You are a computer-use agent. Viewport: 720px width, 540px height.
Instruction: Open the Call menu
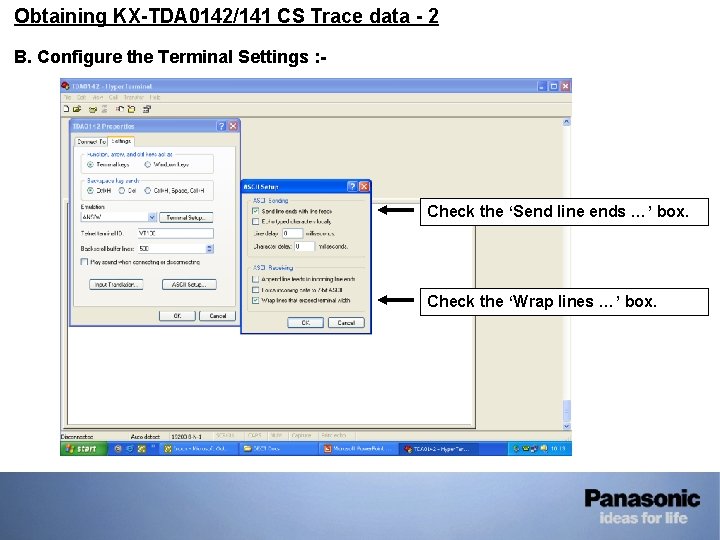coord(113,97)
